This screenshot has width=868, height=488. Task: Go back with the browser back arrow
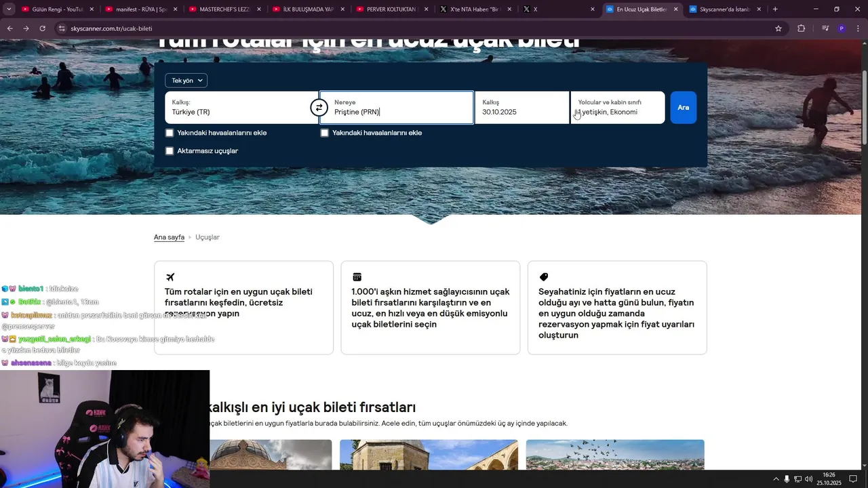point(9,28)
